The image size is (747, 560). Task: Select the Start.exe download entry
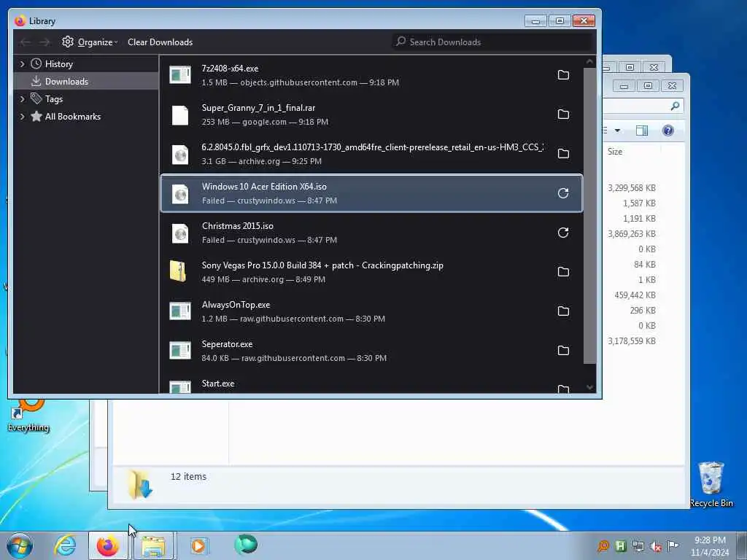tap(371, 384)
